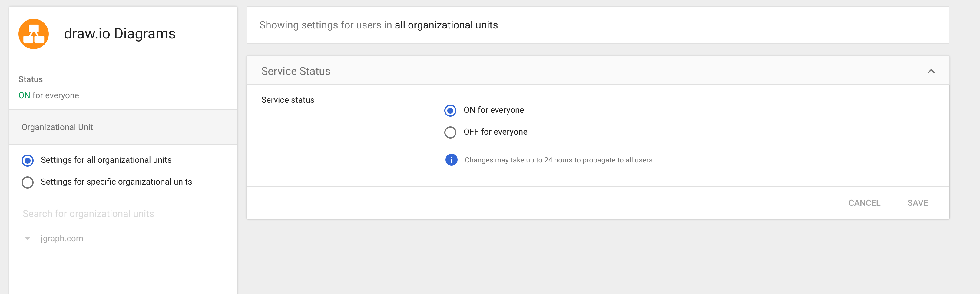Click the CANCEL button
Screen dimensions: 980x294
coord(864,202)
